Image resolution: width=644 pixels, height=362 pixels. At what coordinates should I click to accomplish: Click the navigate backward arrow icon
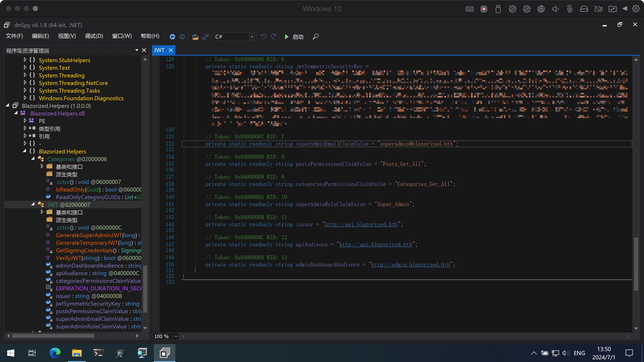point(172,37)
